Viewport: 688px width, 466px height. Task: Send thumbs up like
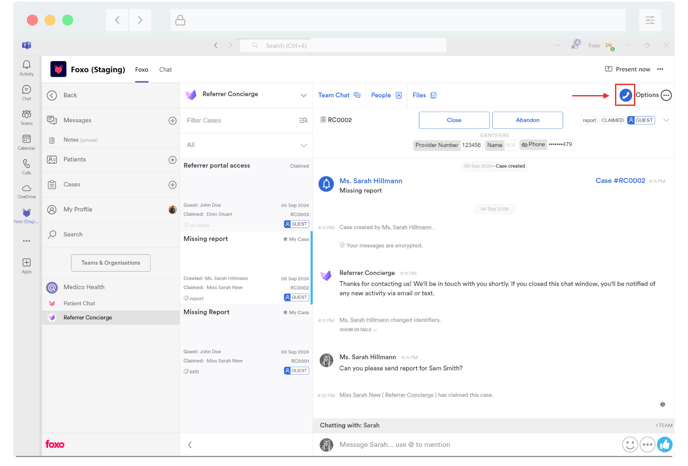pos(665,444)
